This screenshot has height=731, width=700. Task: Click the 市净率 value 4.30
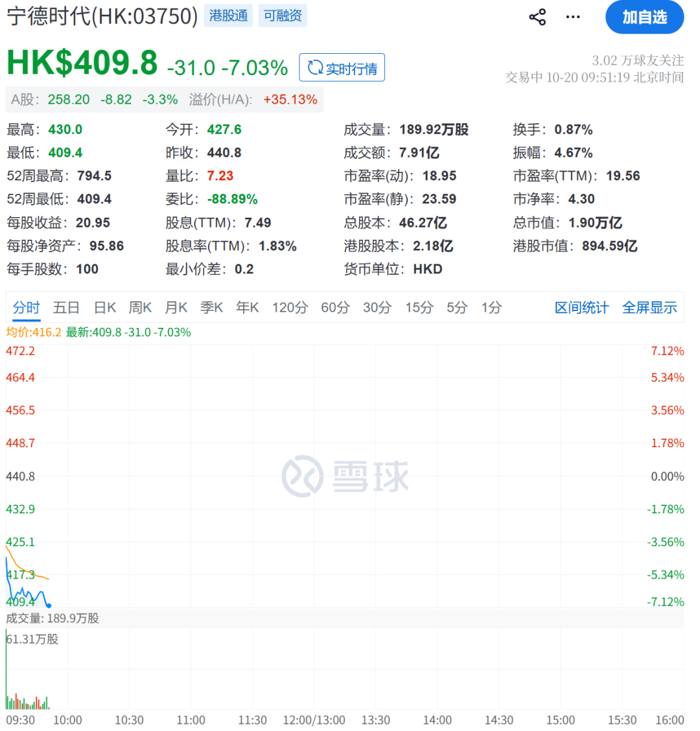(x=581, y=200)
